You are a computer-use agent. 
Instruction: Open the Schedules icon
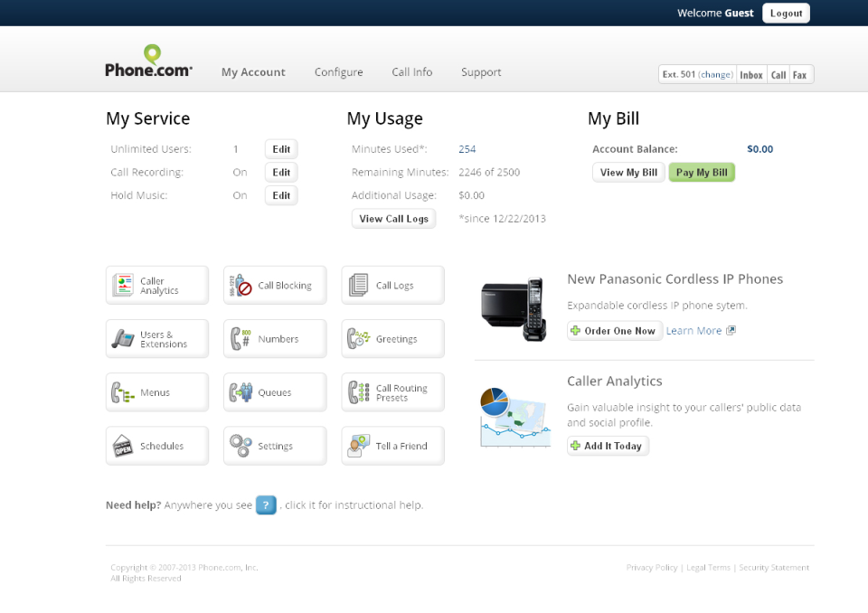pos(156,445)
